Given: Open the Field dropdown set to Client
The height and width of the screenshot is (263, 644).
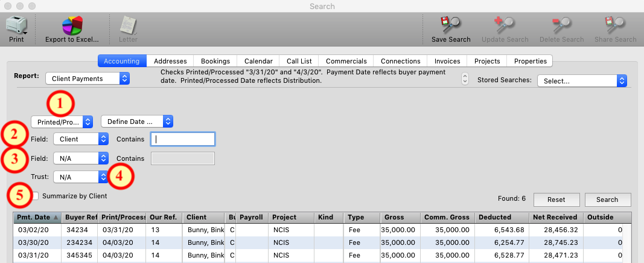Looking at the screenshot, I should [81, 139].
